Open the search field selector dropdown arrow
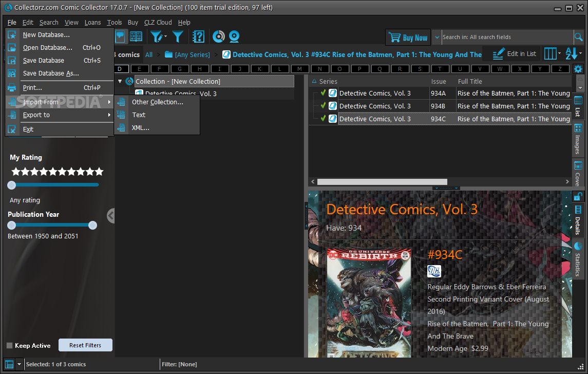Image resolution: width=588 pixels, height=374 pixels. point(437,37)
